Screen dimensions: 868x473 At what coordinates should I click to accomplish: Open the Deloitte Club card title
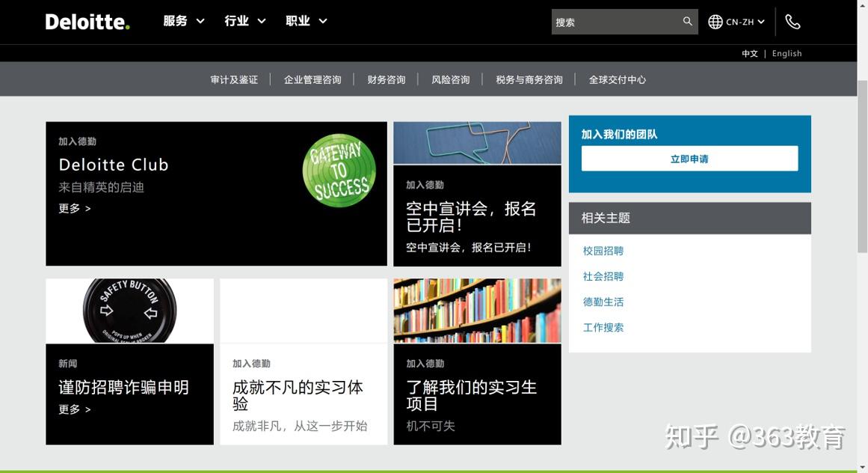tap(114, 165)
